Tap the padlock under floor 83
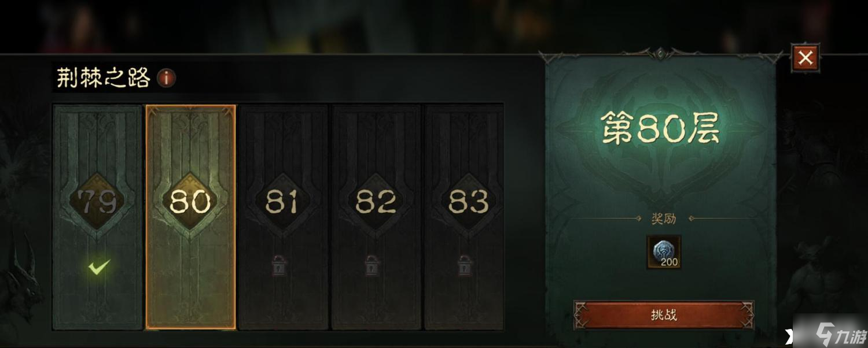This screenshot has height=348, width=868. click(x=464, y=265)
